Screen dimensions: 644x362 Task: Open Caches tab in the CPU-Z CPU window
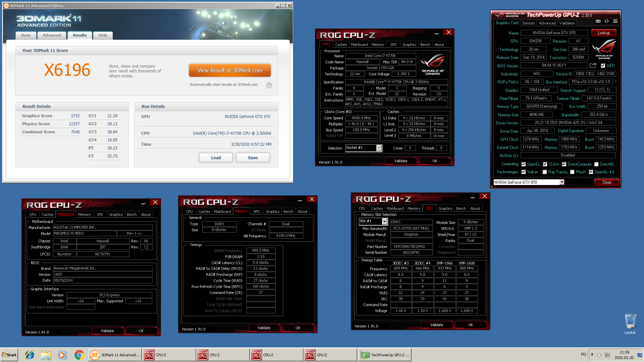click(341, 45)
